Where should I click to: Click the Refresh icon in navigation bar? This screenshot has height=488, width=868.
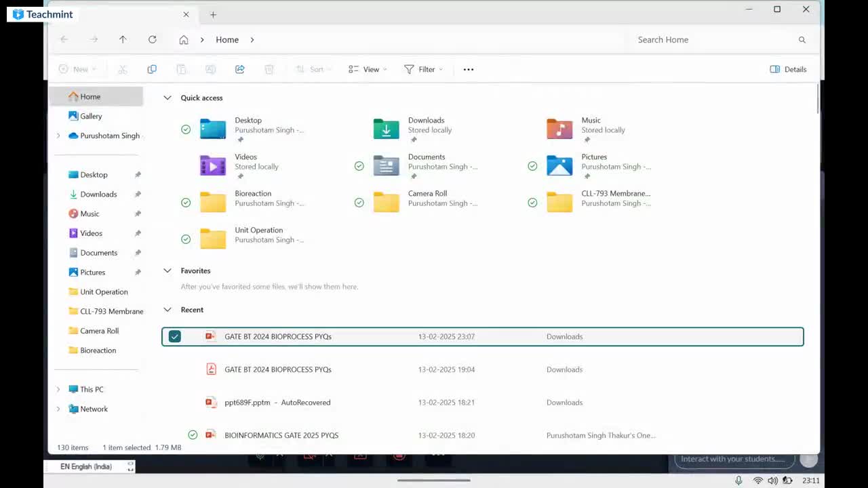coord(153,39)
